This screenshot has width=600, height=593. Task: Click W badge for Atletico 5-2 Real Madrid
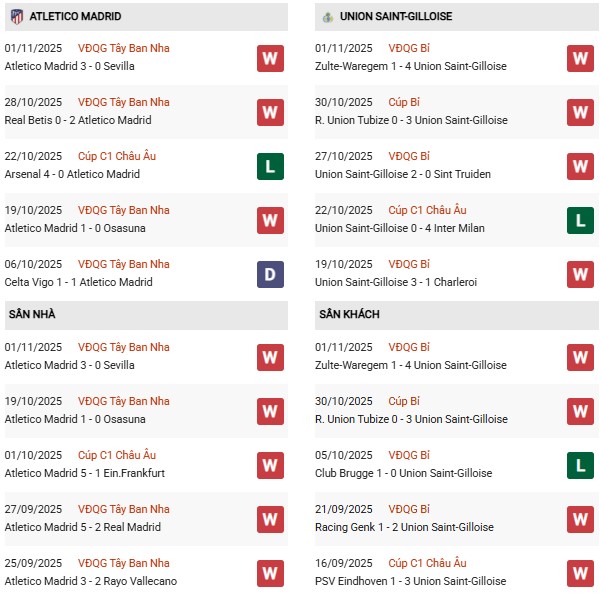270,519
